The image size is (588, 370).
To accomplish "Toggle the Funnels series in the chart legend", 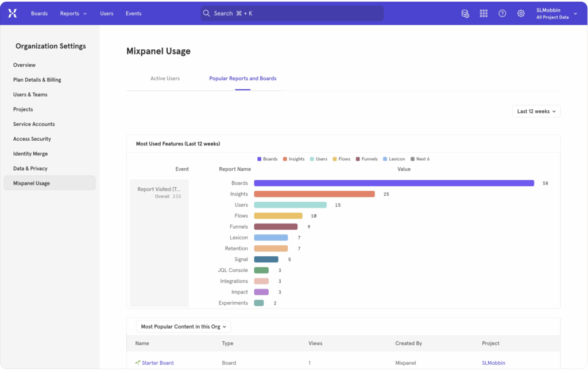I will 366,159.
